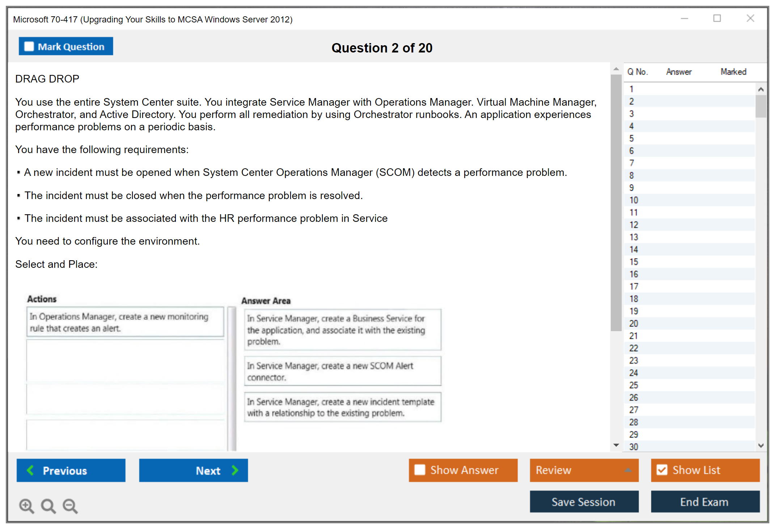Click the green left chevron on Previous
Screen dimensions: 778x532
pyautogui.click(x=30, y=470)
